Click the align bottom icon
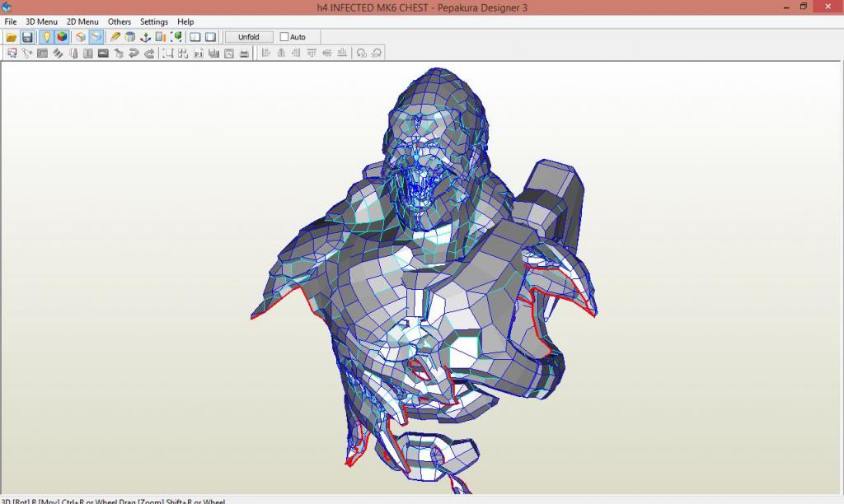844x504 pixels. click(342, 54)
